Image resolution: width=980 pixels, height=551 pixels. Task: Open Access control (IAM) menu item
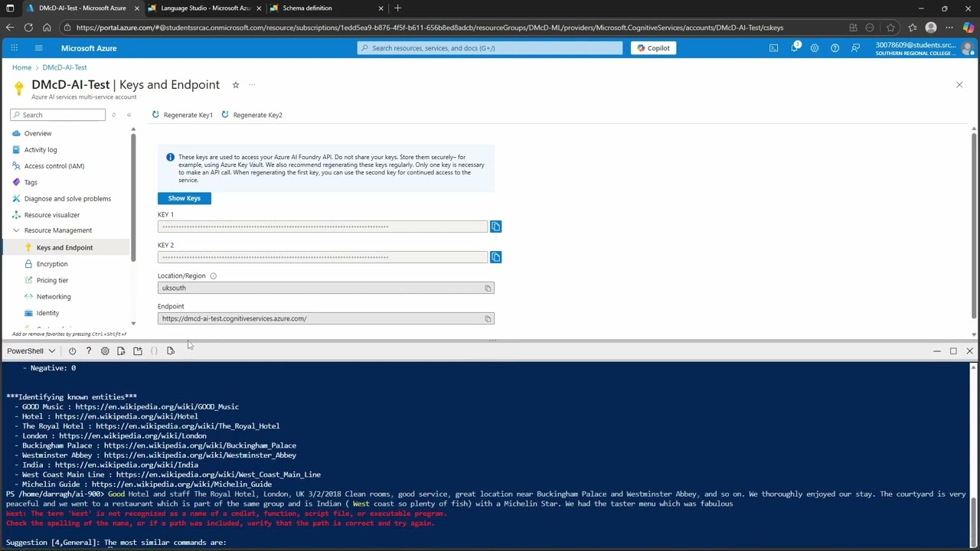(x=54, y=166)
